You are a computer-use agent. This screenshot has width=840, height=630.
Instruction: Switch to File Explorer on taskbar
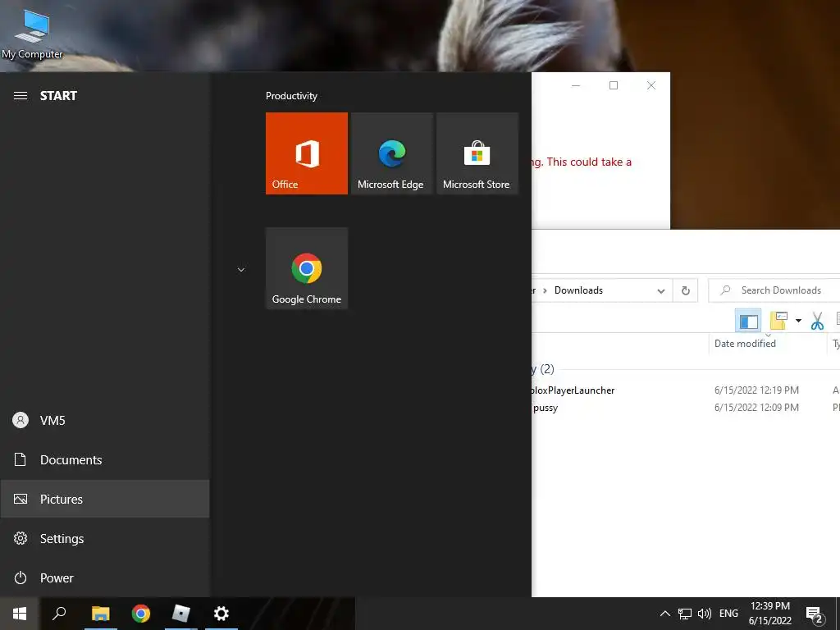pyautogui.click(x=100, y=614)
